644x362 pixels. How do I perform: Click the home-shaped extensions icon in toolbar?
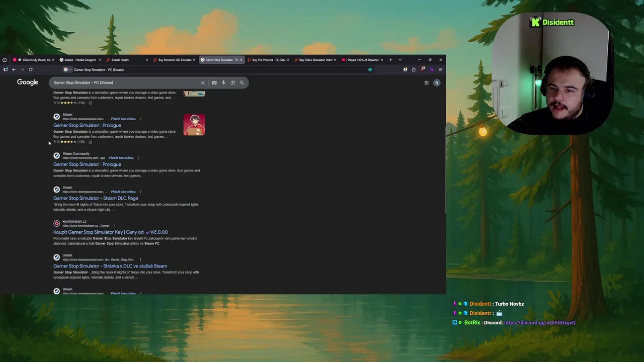pos(414,69)
